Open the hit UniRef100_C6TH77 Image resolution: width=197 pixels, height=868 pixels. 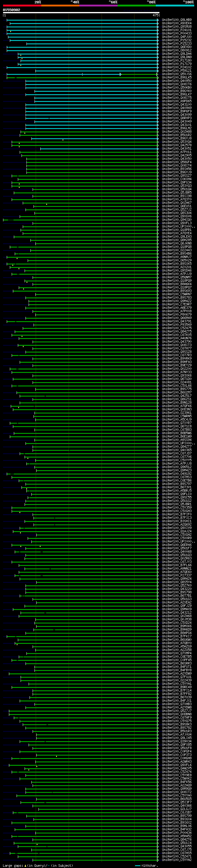(176, 349)
